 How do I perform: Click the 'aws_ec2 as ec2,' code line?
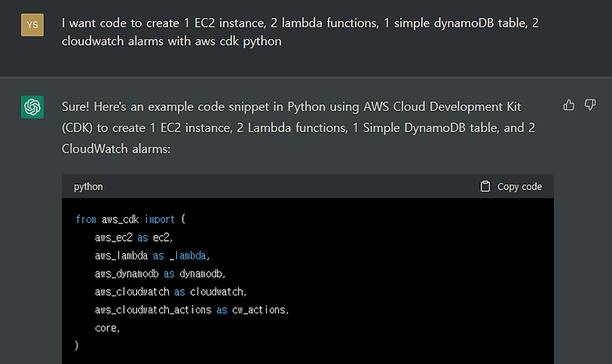tap(134, 237)
